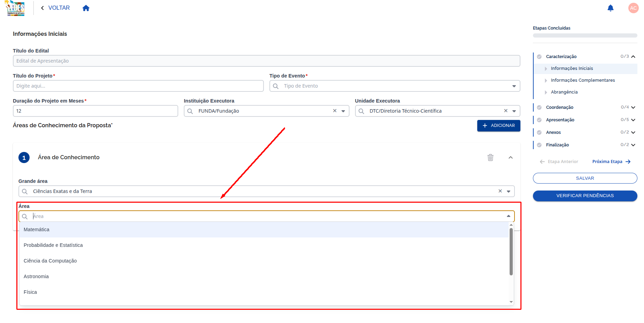This screenshot has width=644, height=323.
Task: Click the Coordenação status check icon
Action: 539,107
